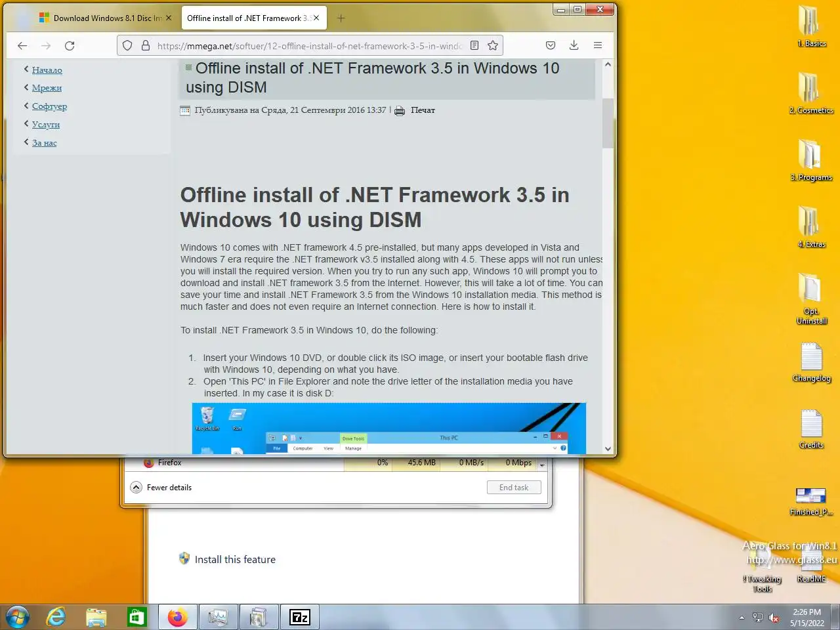The height and width of the screenshot is (630, 840).
Task: Click the This PC screenshot image
Action: point(388,428)
